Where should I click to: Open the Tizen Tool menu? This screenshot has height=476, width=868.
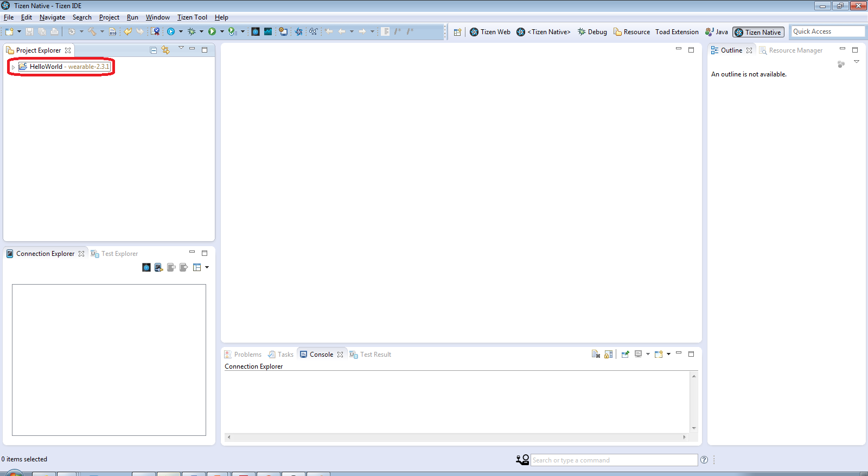point(192,17)
